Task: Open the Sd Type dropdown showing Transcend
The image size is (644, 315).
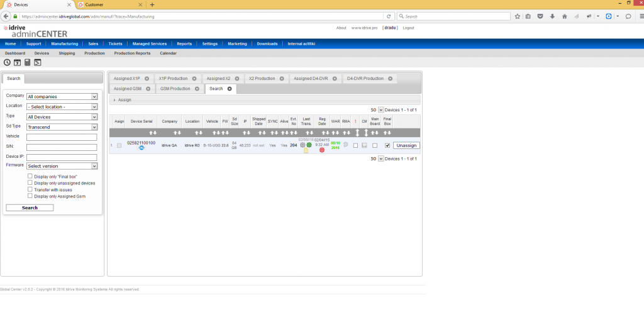Action: click(62, 126)
